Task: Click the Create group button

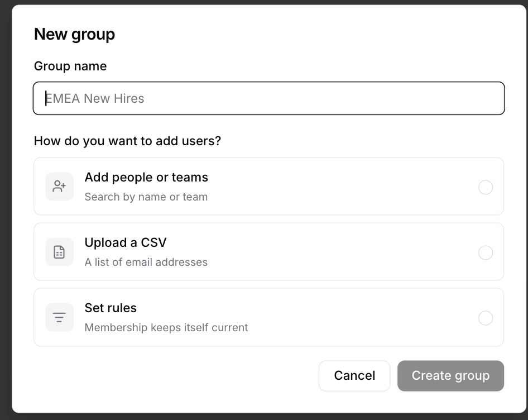Action: click(450, 375)
